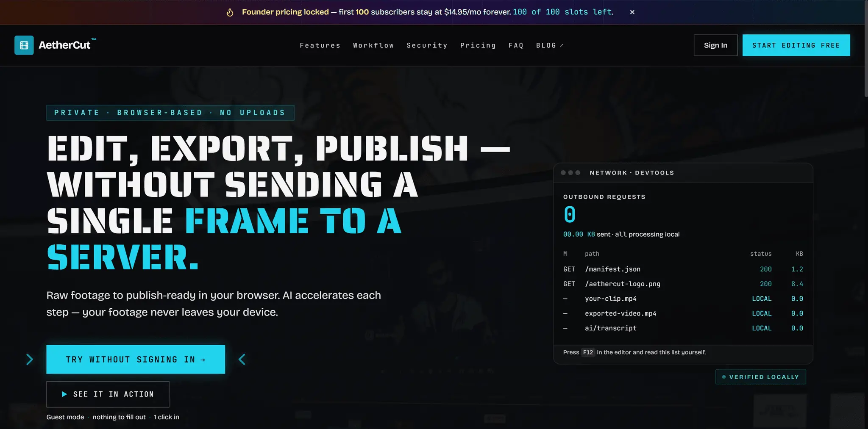
Task: Click the ai/transcript row
Action: (683, 328)
